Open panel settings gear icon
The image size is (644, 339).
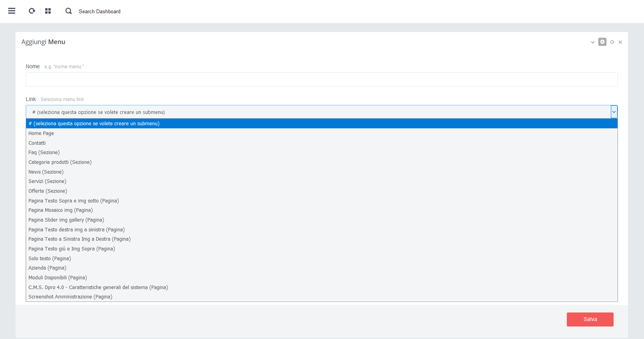(602, 42)
